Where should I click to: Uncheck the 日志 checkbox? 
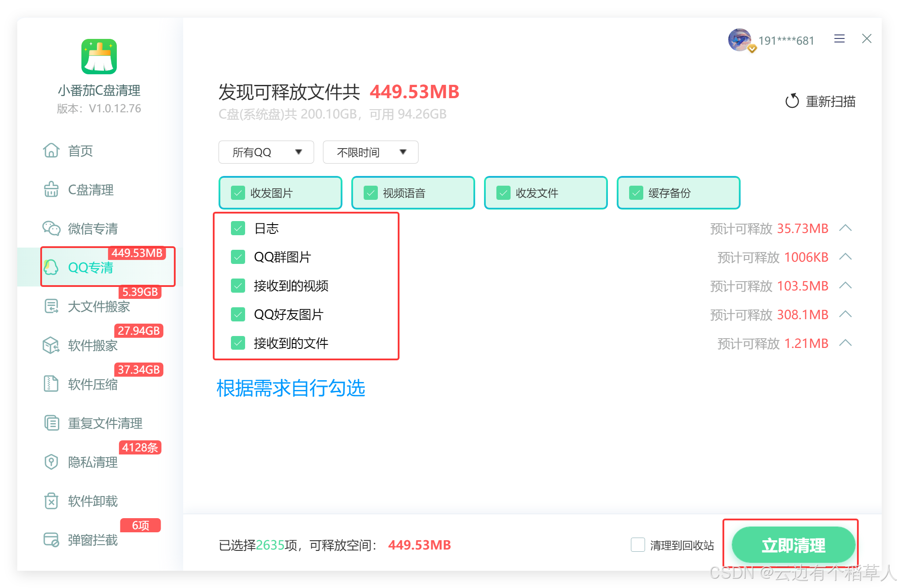[x=238, y=229]
